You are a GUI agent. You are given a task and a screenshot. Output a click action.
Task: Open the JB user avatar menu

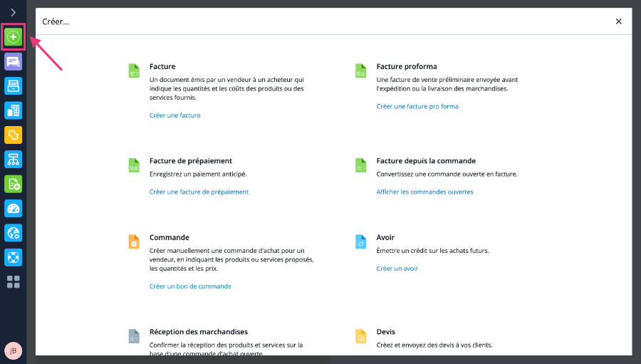click(x=14, y=350)
